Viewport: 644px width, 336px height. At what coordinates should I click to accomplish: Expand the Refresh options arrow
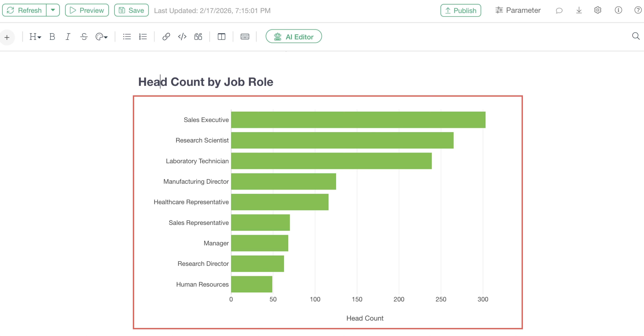pyautogui.click(x=53, y=10)
